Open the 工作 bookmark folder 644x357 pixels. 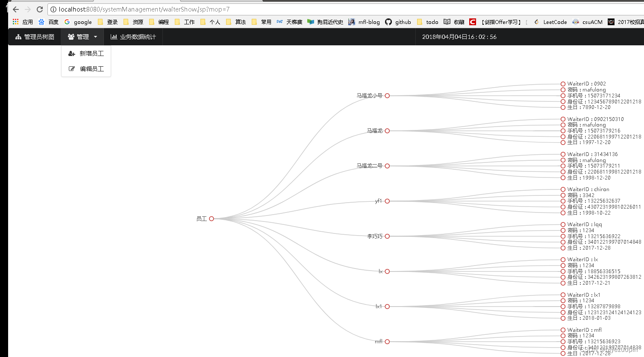185,22
